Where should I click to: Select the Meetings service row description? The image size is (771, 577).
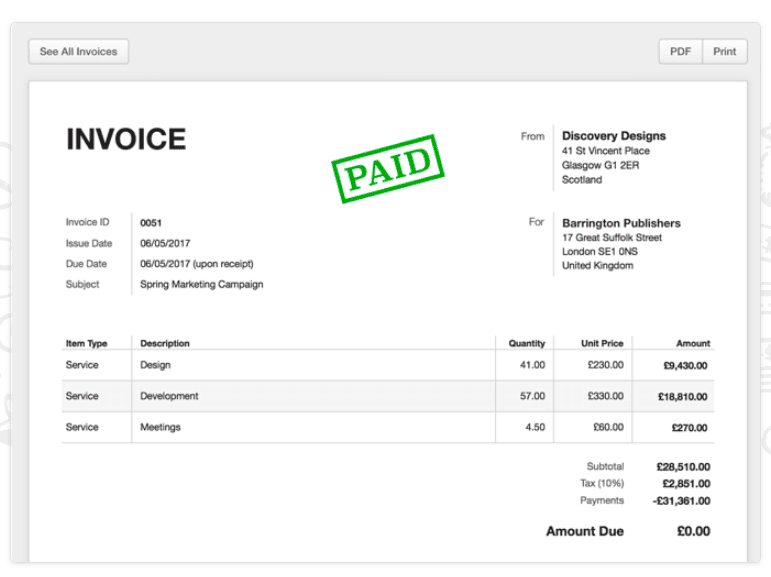[x=161, y=427]
